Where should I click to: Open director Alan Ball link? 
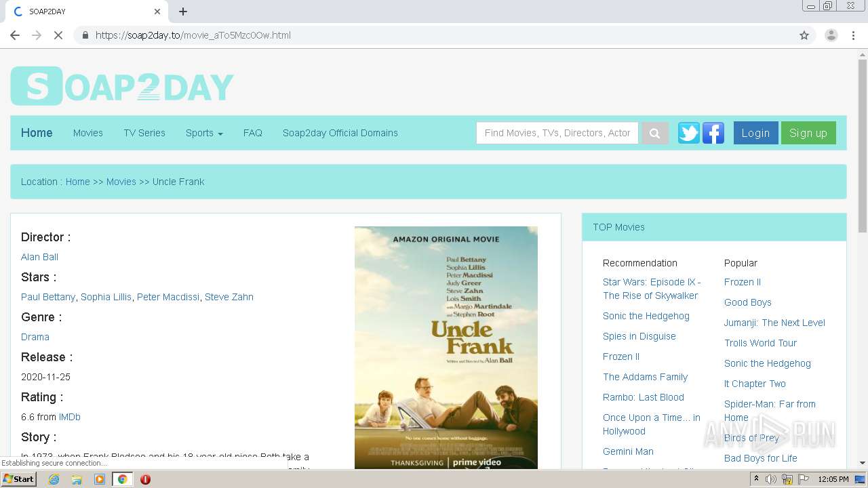[39, 257]
